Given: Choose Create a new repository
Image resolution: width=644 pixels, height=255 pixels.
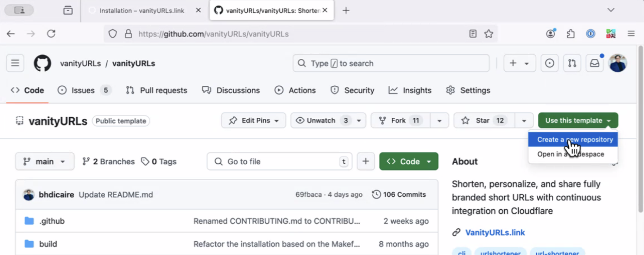Looking at the screenshot, I should (573, 139).
